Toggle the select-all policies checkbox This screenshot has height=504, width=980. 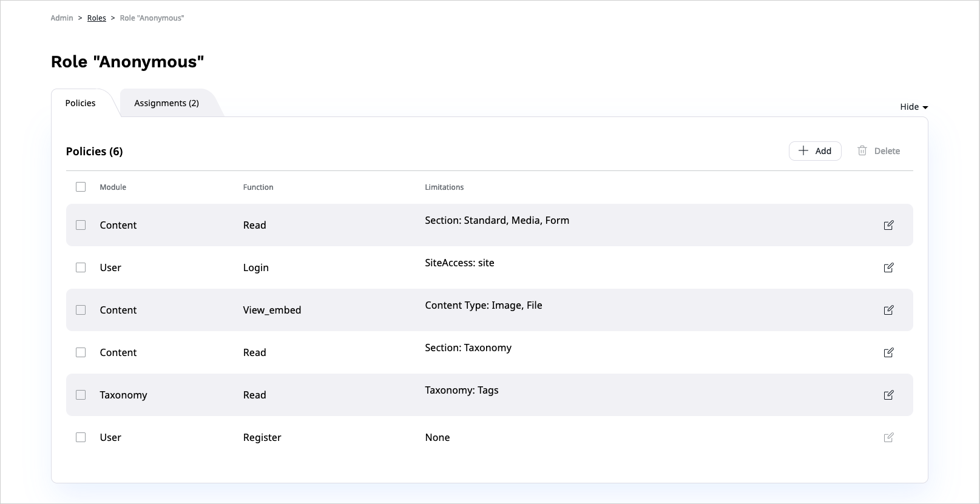[81, 187]
